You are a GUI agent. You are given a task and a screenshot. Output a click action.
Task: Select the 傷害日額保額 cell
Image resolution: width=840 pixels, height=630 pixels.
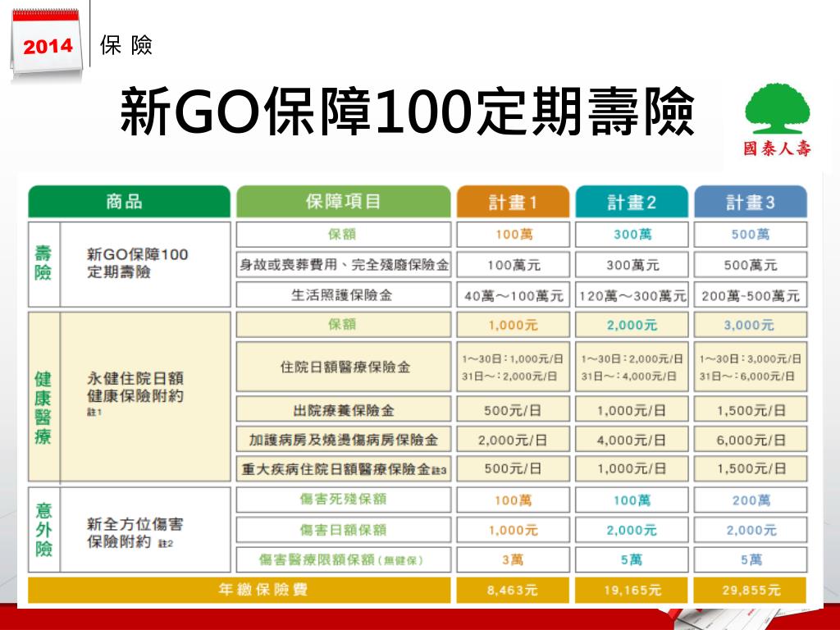pyautogui.click(x=344, y=530)
